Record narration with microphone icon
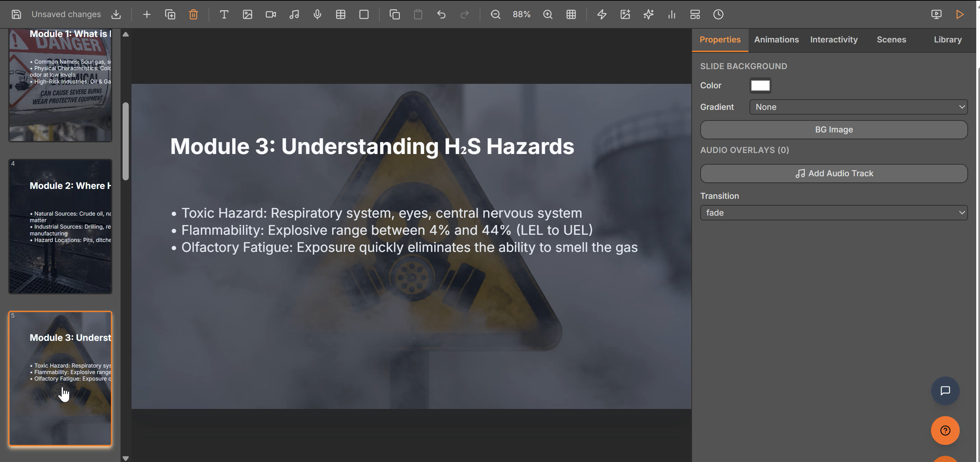 [317, 14]
